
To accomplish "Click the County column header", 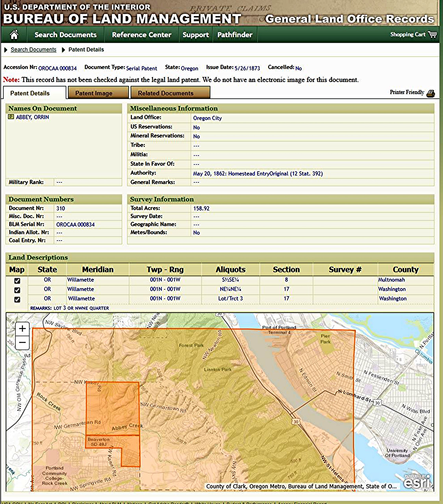I will point(406,269).
